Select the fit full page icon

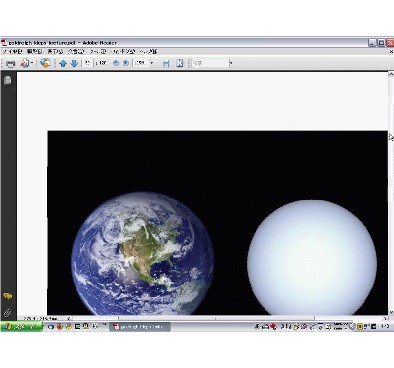pyautogui.click(x=180, y=63)
